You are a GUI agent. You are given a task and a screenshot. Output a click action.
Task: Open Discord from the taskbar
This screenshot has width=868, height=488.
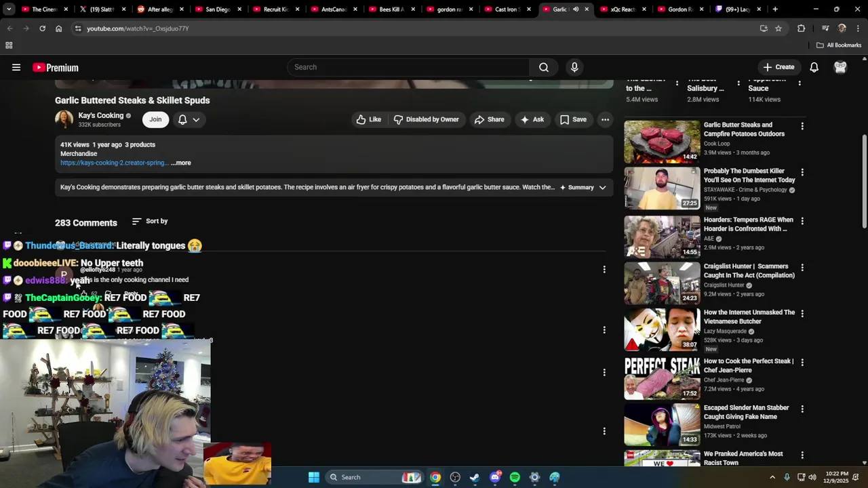(x=495, y=477)
